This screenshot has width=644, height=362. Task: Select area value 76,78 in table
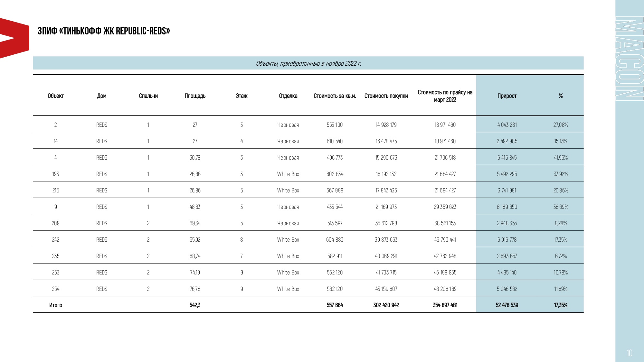pyautogui.click(x=195, y=289)
